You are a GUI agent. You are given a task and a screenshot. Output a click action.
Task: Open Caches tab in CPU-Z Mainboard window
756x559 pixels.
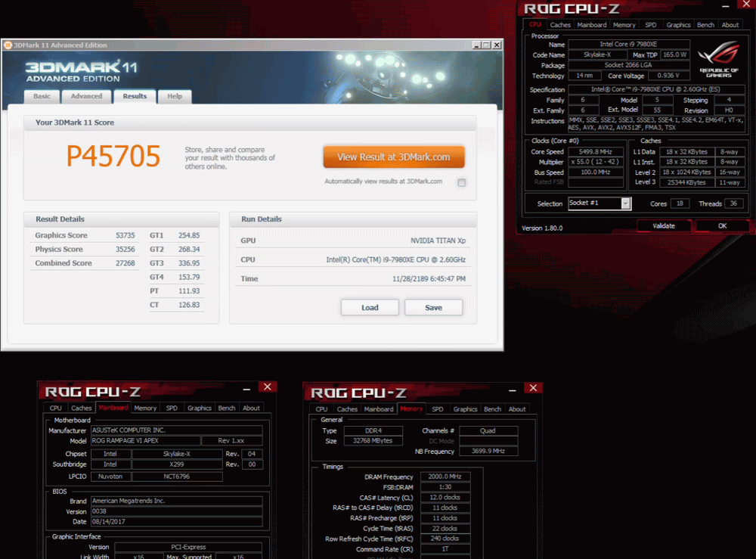(x=81, y=408)
